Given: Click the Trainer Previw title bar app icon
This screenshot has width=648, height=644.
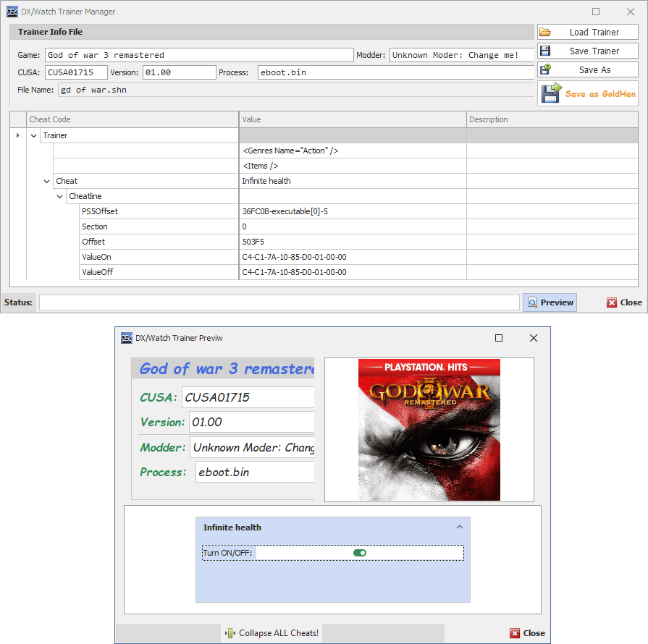Looking at the screenshot, I should 127,338.
